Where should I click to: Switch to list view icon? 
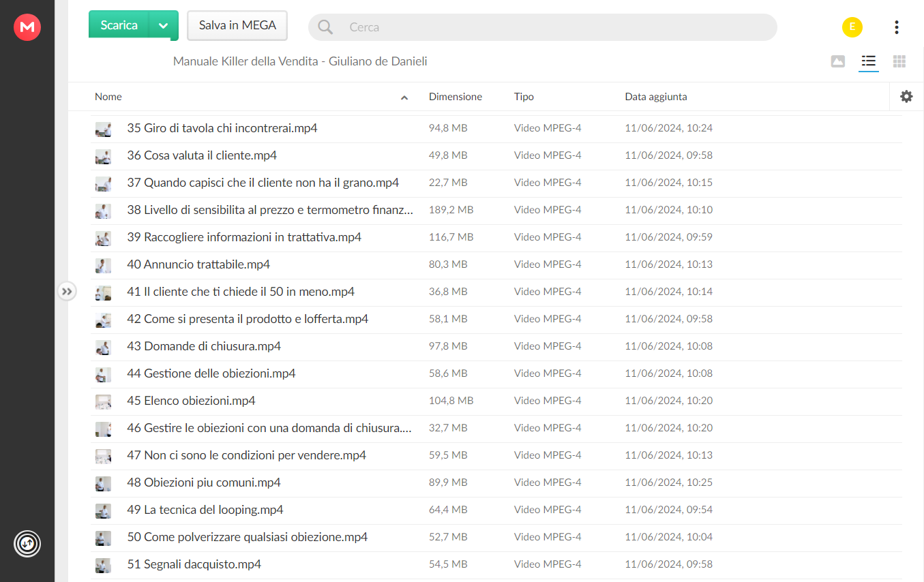[x=868, y=61]
